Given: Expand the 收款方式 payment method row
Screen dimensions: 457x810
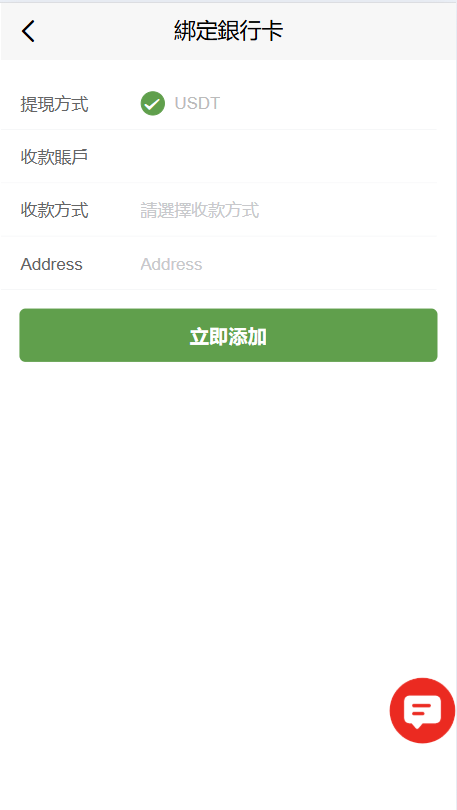Looking at the screenshot, I should [x=219, y=210].
